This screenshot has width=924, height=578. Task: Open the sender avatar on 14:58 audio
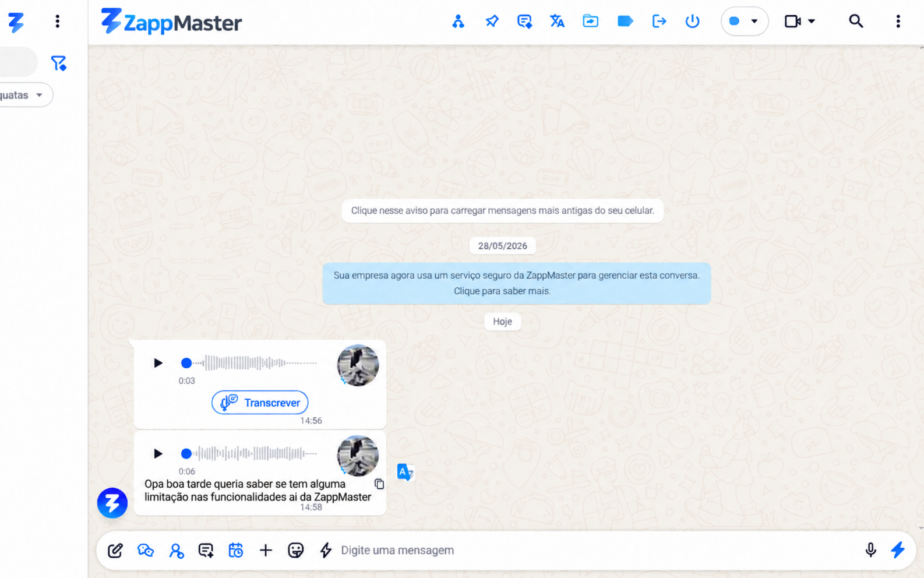358,456
